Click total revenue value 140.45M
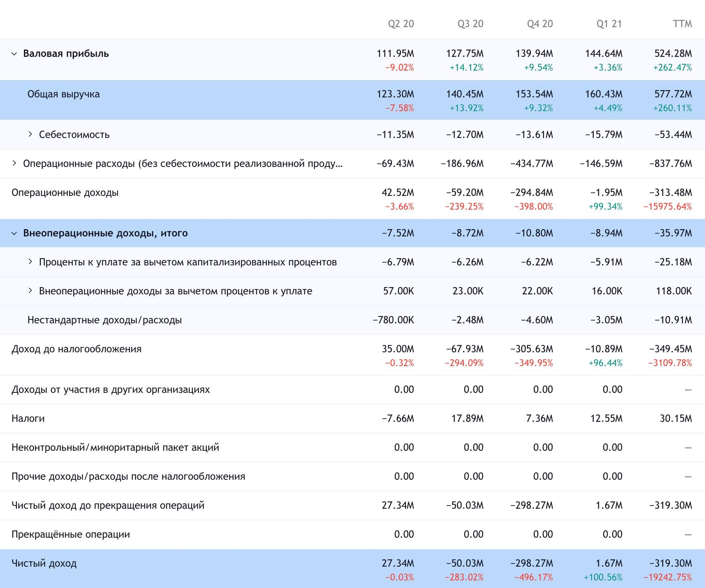The image size is (705, 588). (465, 94)
